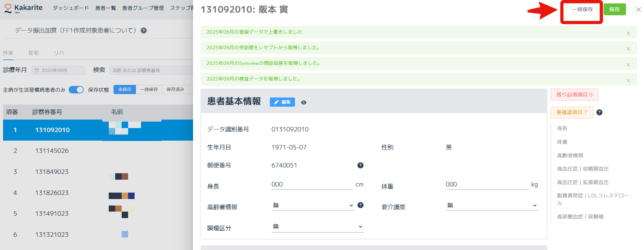This screenshot has height=250, width=644.
Task: Open the 要介護度 dropdown
Action: point(492,206)
